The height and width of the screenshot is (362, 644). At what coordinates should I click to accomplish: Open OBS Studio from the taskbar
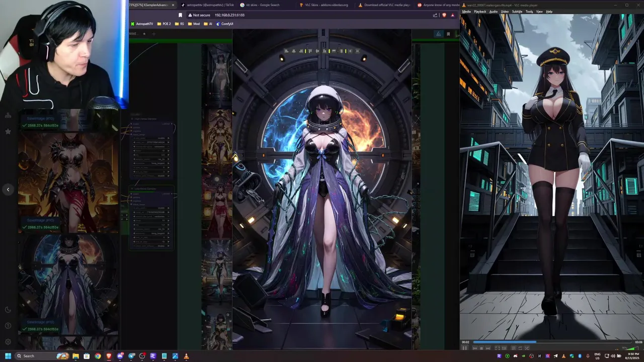[142, 356]
